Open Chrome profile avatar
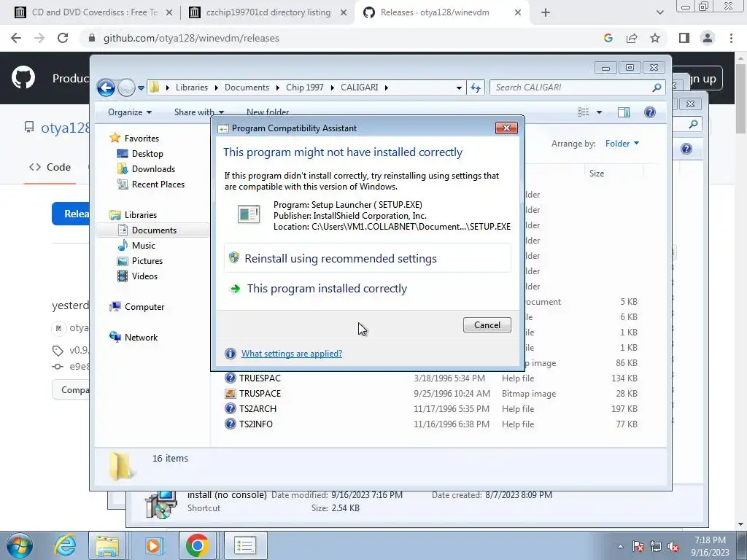This screenshot has height=560, width=747. [x=708, y=38]
